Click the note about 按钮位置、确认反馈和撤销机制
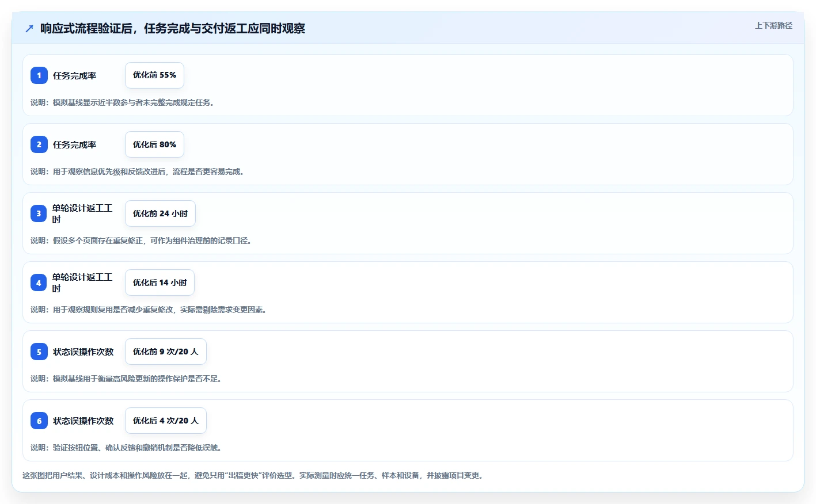This screenshot has width=816, height=504. pos(126,448)
